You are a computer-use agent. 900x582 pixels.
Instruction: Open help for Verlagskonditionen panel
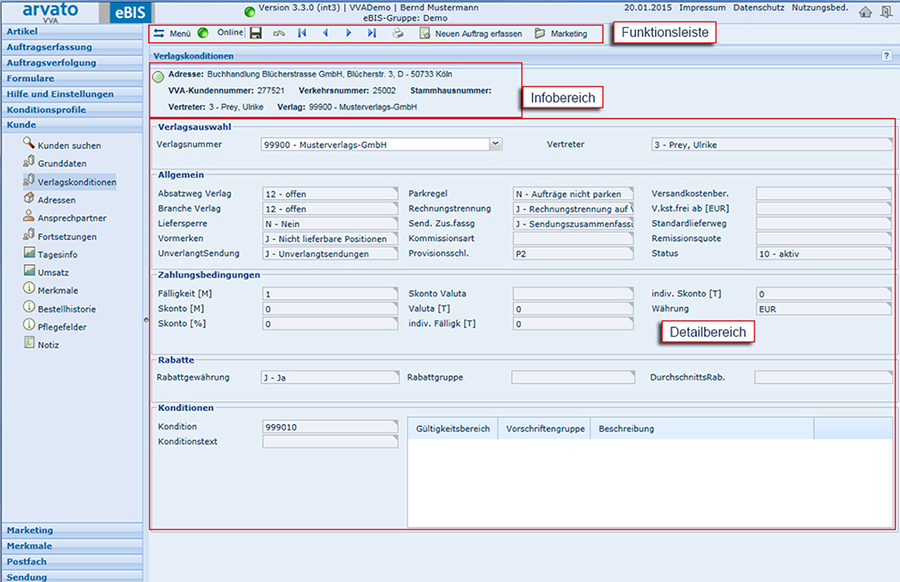tap(887, 56)
